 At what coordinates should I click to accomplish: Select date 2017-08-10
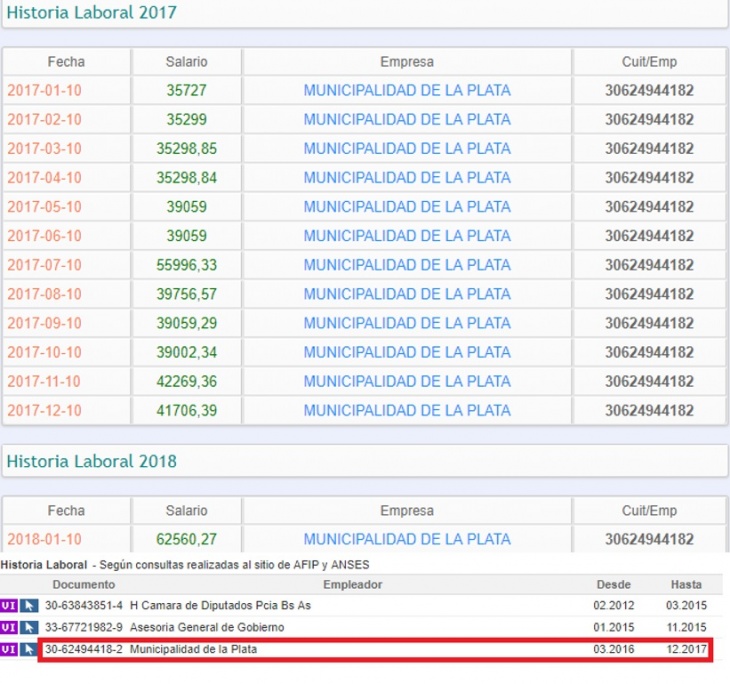coord(44,294)
